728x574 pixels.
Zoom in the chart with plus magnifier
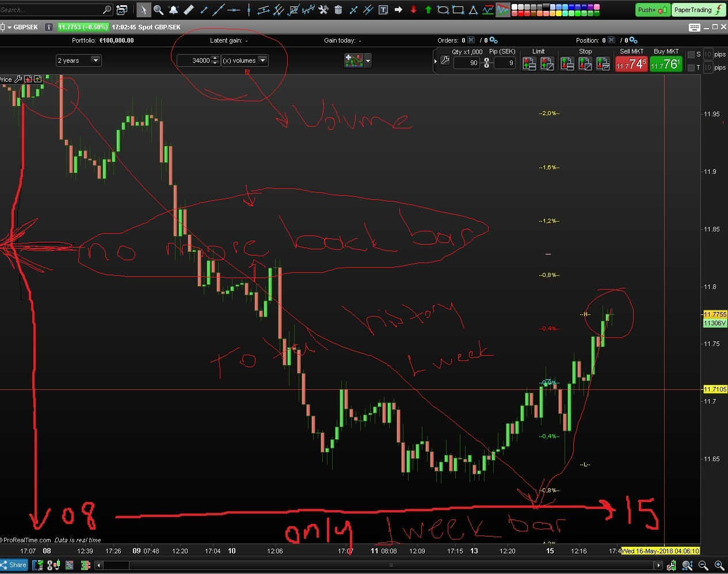719,565
